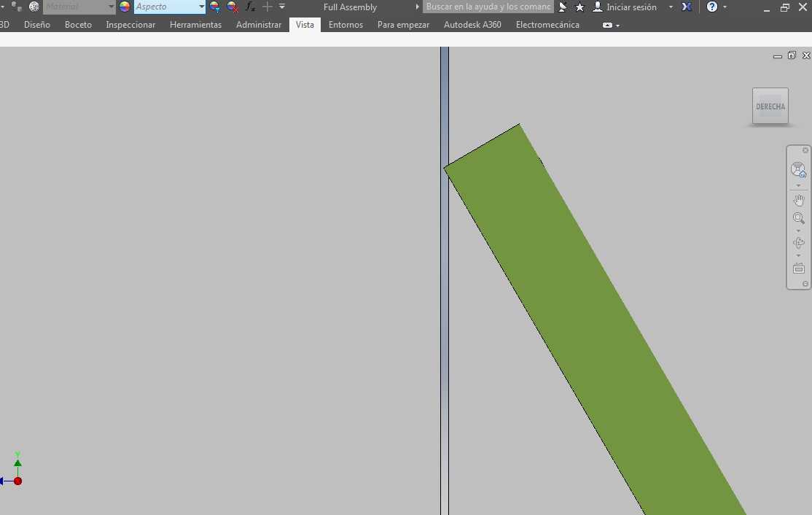Screen dimensions: 812x515
Task: Close the navigation bar
Action: pyautogui.click(x=805, y=150)
